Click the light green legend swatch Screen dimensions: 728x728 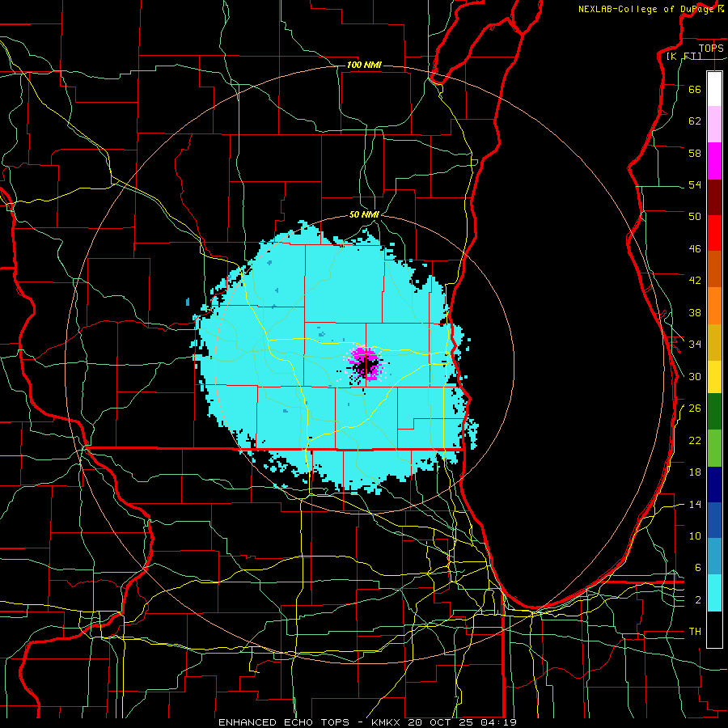tap(714, 448)
